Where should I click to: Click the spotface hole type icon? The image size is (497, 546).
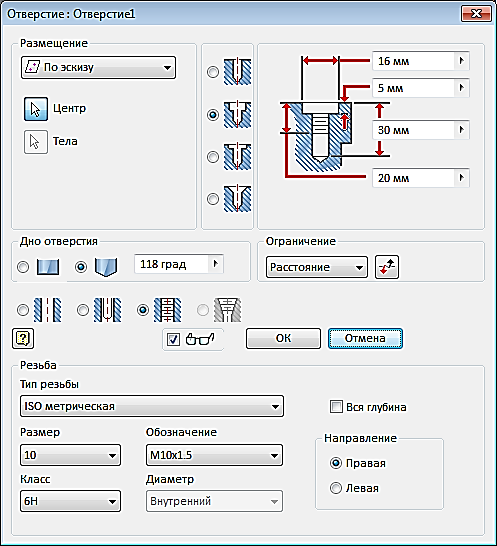point(237,156)
